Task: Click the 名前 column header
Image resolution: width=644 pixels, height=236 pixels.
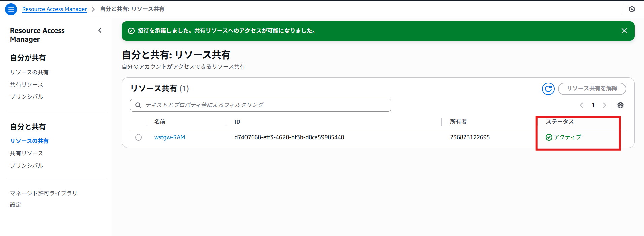Action: click(x=160, y=122)
